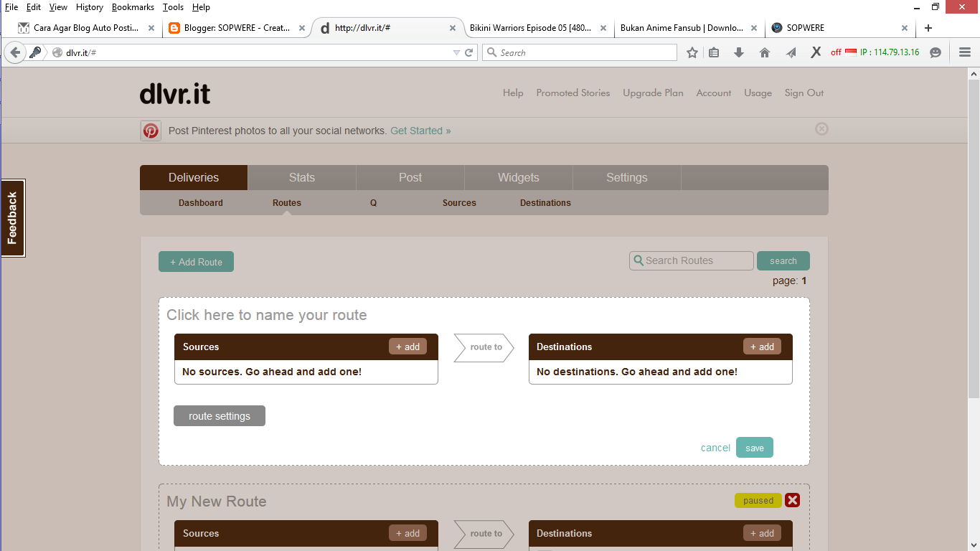Open the Destinations sub-tab
980x551 pixels.
(x=545, y=203)
